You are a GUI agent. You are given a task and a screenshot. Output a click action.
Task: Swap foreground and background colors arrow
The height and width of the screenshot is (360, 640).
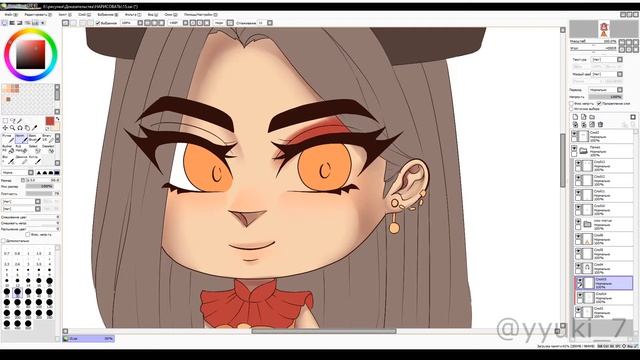pos(58,119)
